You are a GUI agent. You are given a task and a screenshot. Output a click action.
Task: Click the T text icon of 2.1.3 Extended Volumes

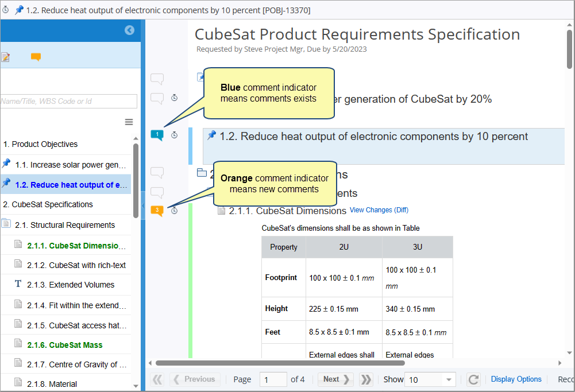coord(18,284)
